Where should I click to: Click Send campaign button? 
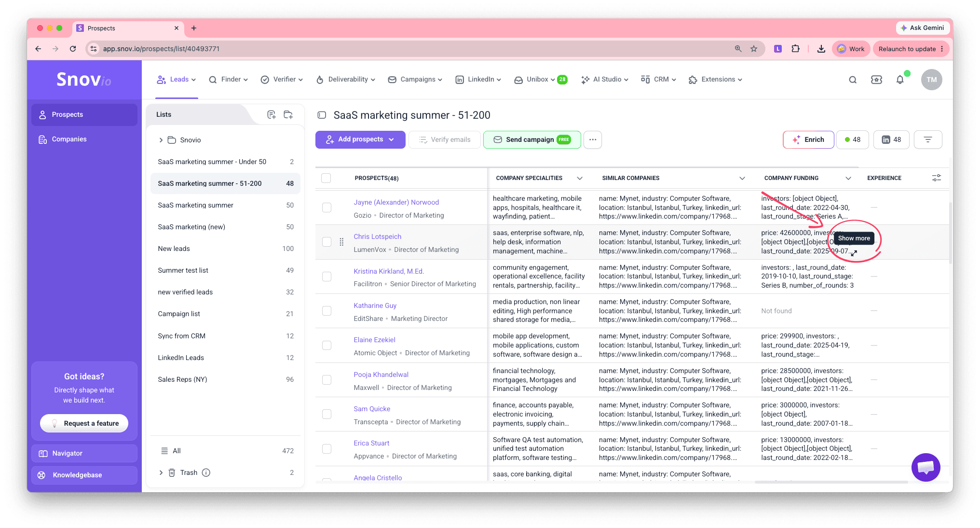[532, 139]
